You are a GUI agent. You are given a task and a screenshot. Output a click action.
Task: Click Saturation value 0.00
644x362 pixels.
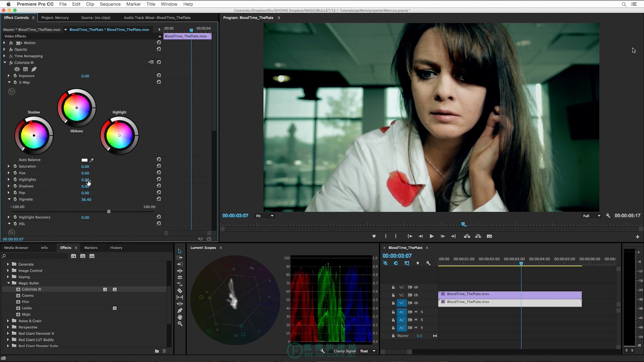pyautogui.click(x=85, y=167)
